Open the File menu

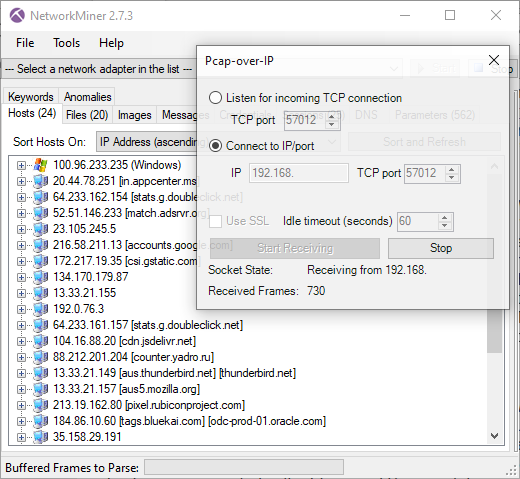click(25, 43)
